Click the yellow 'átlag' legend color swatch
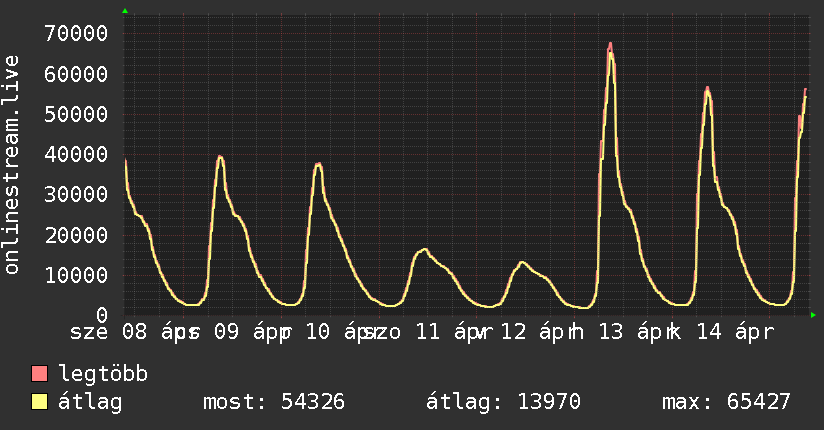The width and height of the screenshot is (824, 430). [x=39, y=402]
